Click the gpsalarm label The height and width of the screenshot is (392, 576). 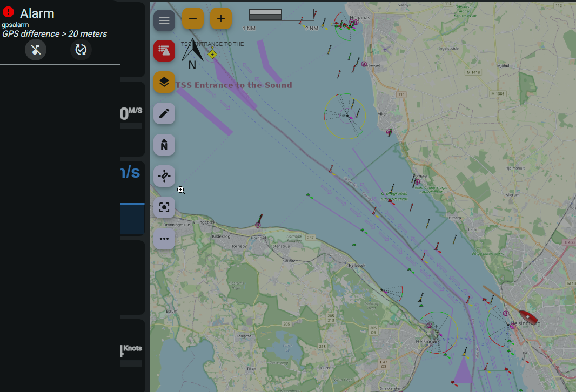pos(15,25)
